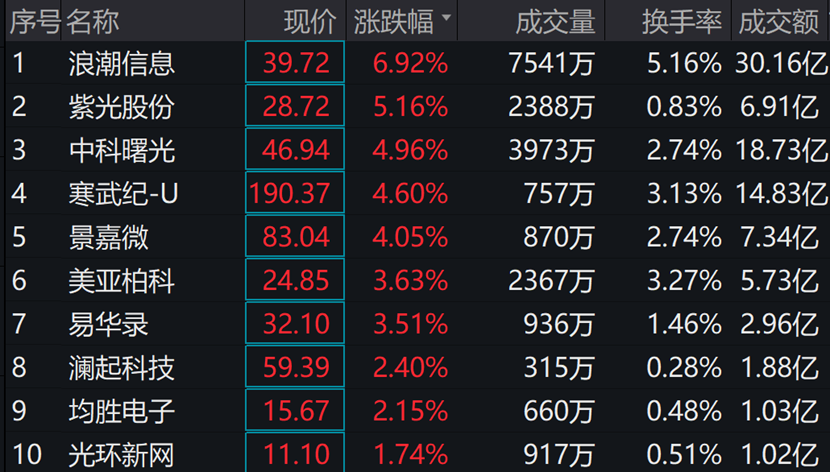Click volume 757万
This screenshot has height=472, width=830.
[x=559, y=194]
